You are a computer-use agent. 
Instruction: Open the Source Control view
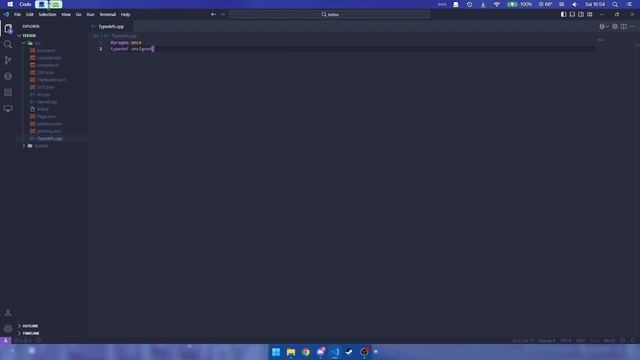click(8, 60)
